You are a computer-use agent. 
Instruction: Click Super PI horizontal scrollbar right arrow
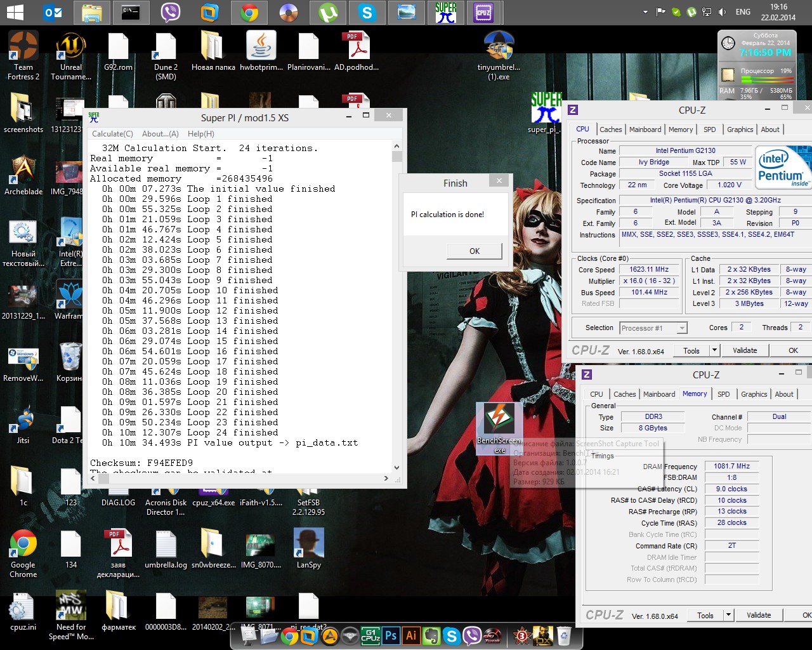point(386,479)
